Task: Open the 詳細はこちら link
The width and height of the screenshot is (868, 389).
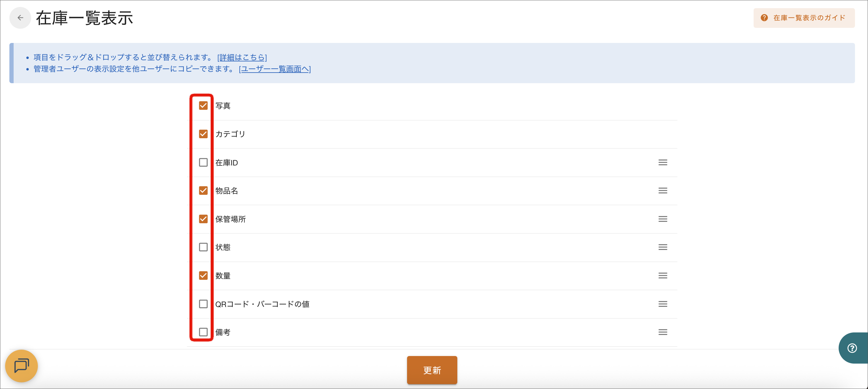Action: [x=242, y=57]
